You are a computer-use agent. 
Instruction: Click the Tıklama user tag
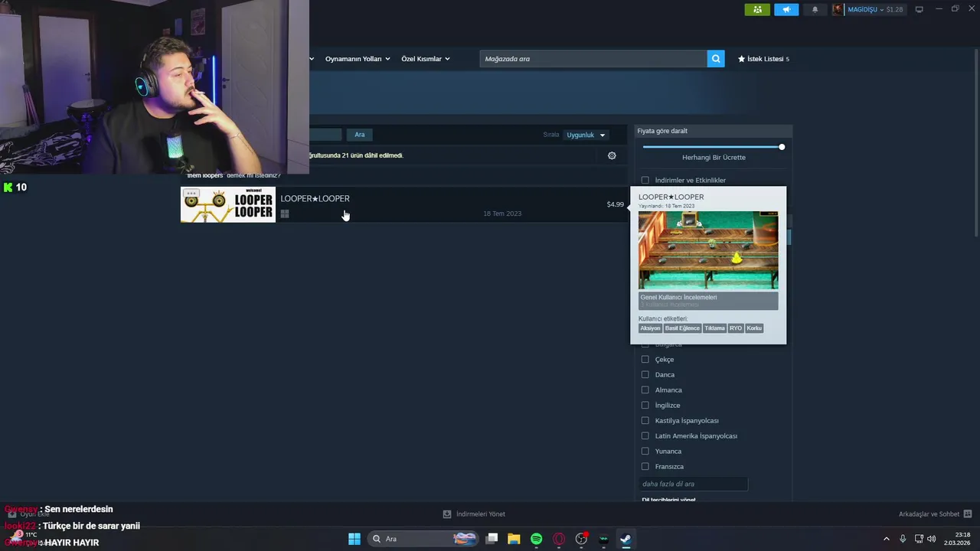point(714,328)
